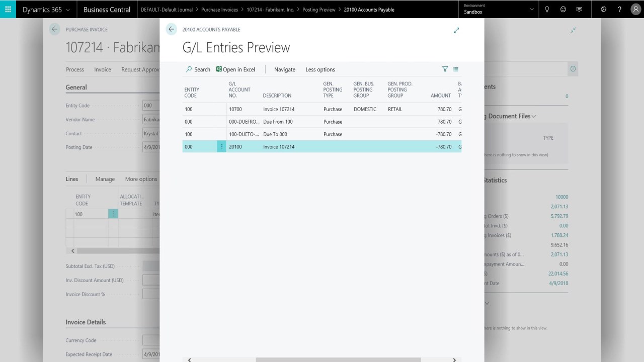
Task: Go back from G/L Entries Preview
Action: tap(171, 29)
